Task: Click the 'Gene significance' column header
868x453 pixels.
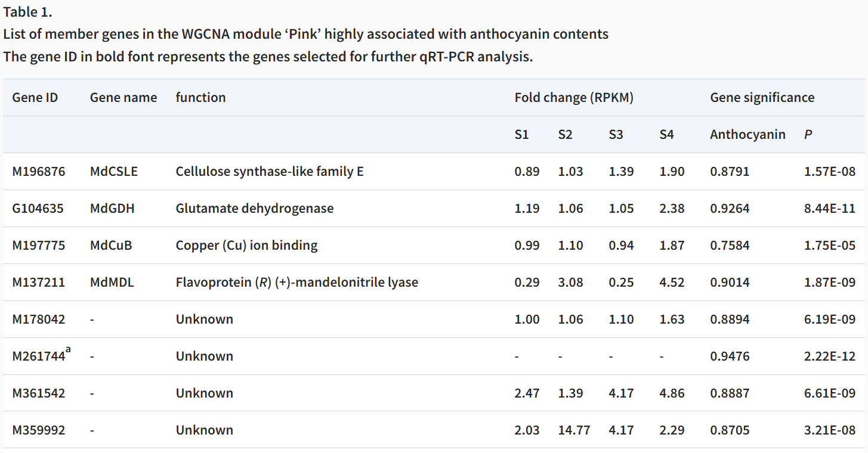Action: pyautogui.click(x=762, y=98)
